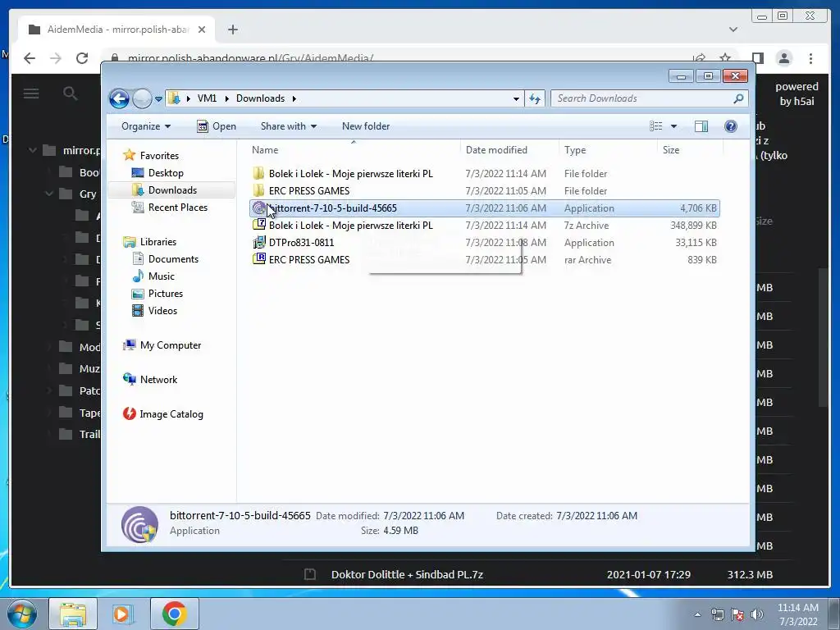This screenshot has height=630, width=840.
Task: Click the Explorer help icon
Action: pos(731,126)
